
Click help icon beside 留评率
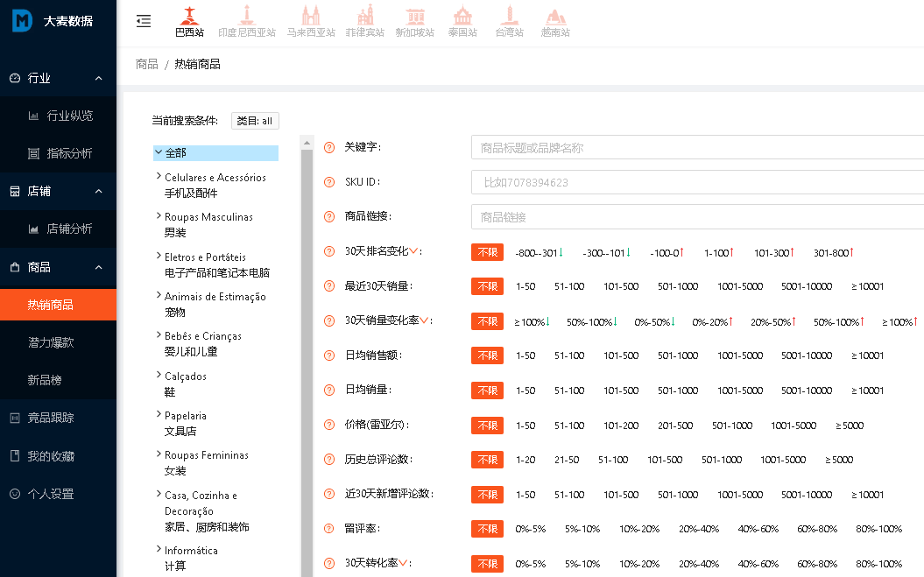point(329,529)
